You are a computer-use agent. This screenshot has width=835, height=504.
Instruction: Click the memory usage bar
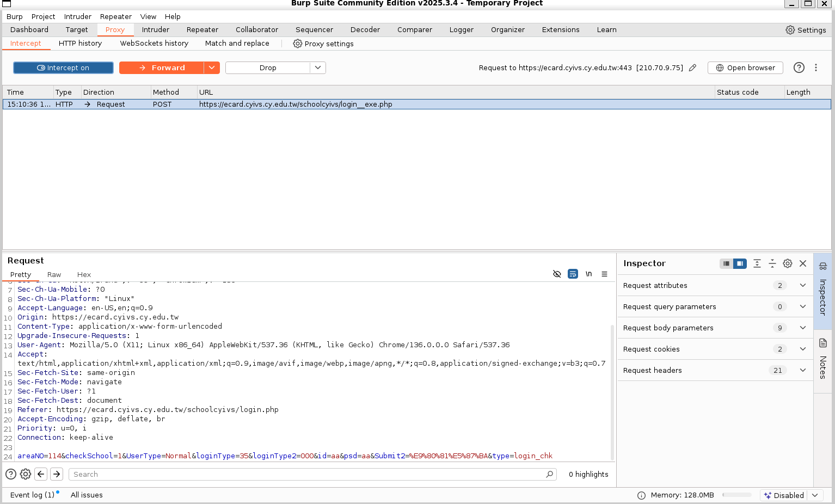pyautogui.click(x=736, y=495)
